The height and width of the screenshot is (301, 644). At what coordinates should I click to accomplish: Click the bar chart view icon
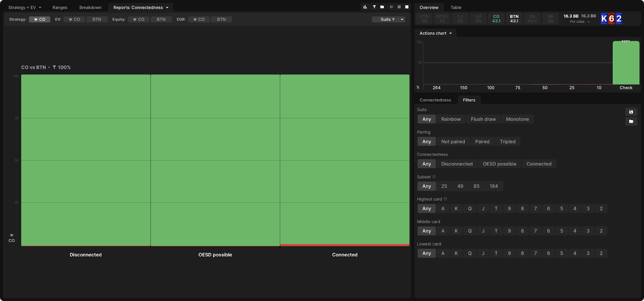(x=365, y=7)
